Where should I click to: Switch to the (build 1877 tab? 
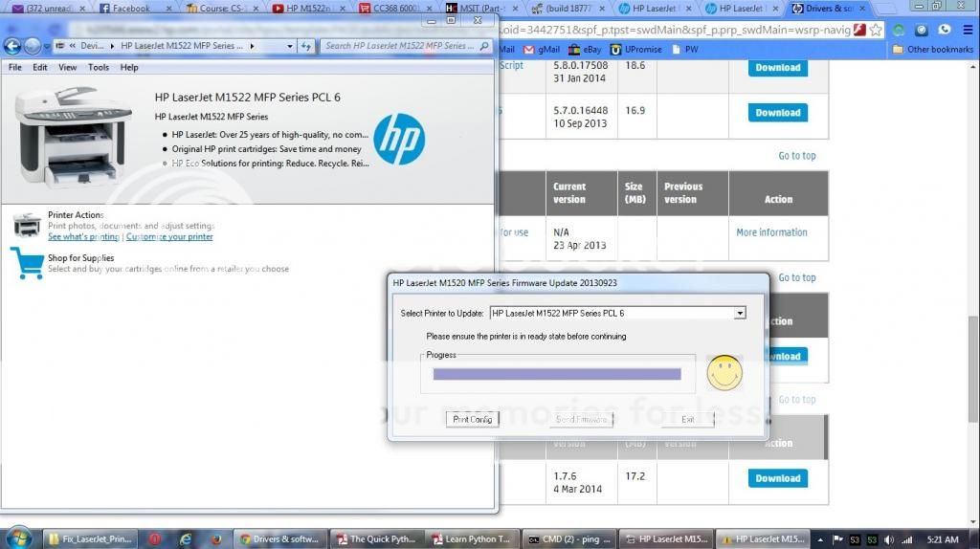568,8
